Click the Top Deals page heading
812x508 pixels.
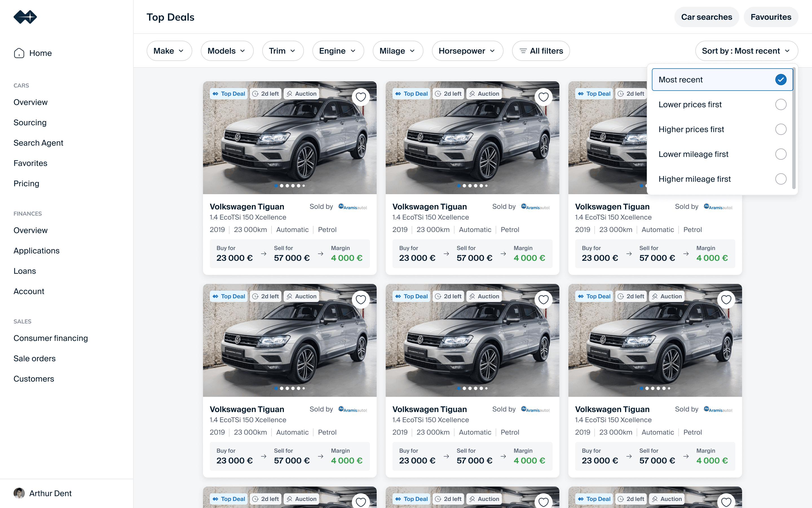171,17
